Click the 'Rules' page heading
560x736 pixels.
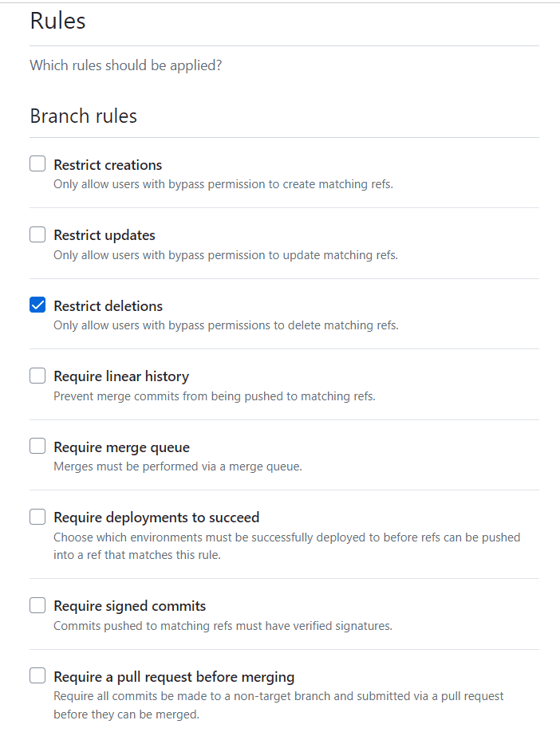pos(57,21)
